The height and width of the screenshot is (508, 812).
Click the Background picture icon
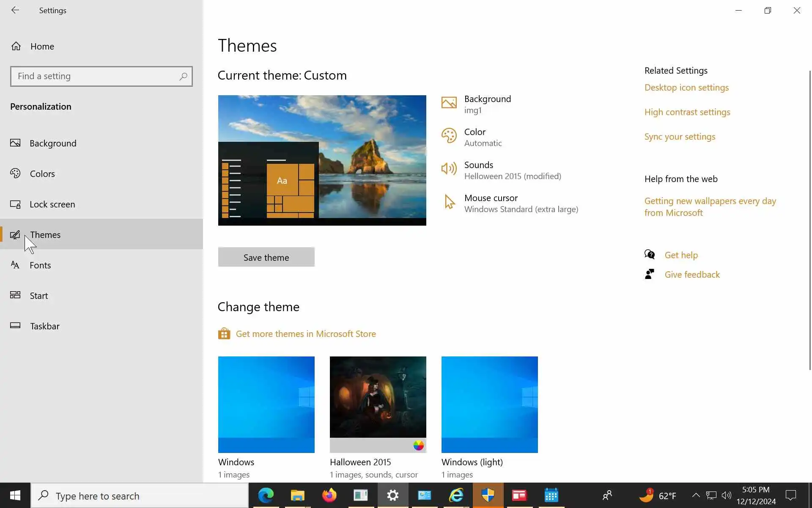coord(449,103)
